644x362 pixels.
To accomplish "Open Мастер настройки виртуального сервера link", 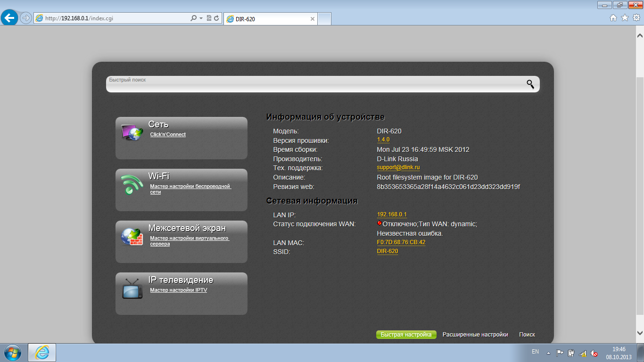I will [190, 241].
